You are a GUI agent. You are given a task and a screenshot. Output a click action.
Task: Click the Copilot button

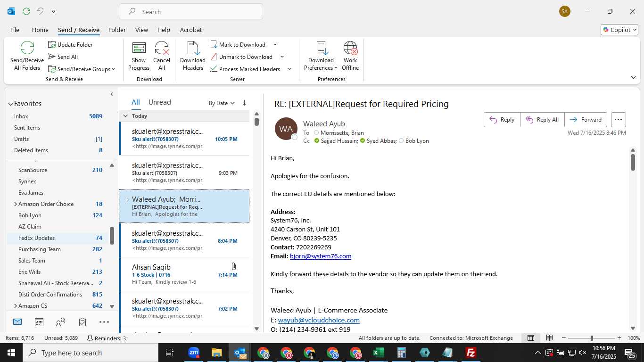619,30
